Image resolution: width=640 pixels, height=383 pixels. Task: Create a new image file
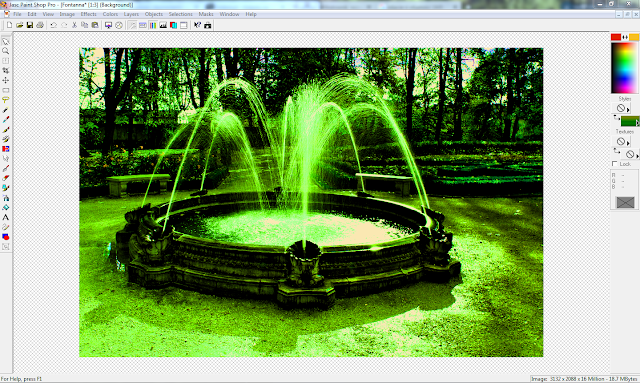click(x=9, y=25)
